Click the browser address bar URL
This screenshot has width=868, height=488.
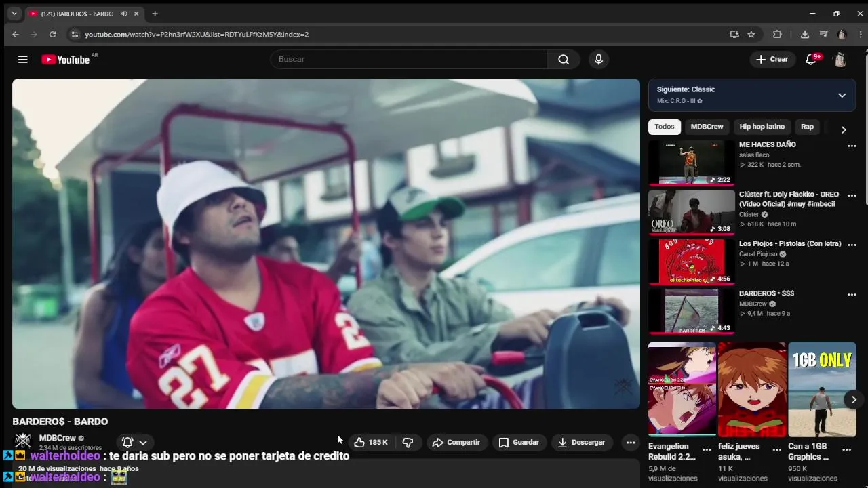point(197,34)
